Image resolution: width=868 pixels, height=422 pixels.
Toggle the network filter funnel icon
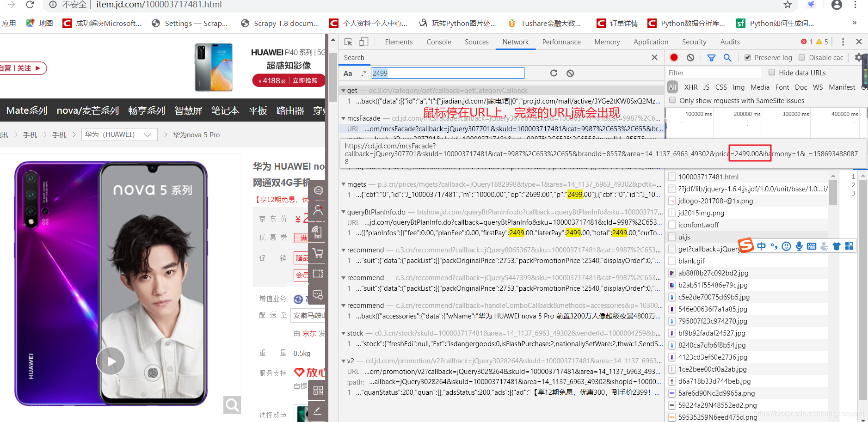click(711, 57)
